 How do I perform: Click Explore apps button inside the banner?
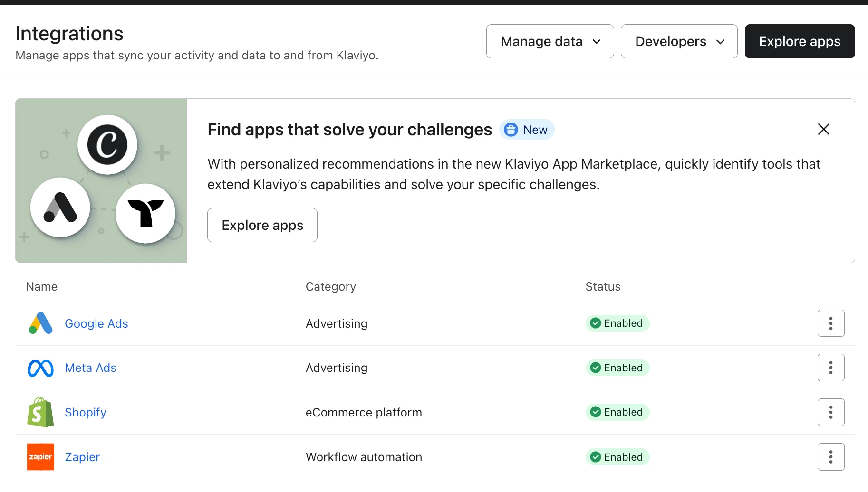[x=262, y=225]
